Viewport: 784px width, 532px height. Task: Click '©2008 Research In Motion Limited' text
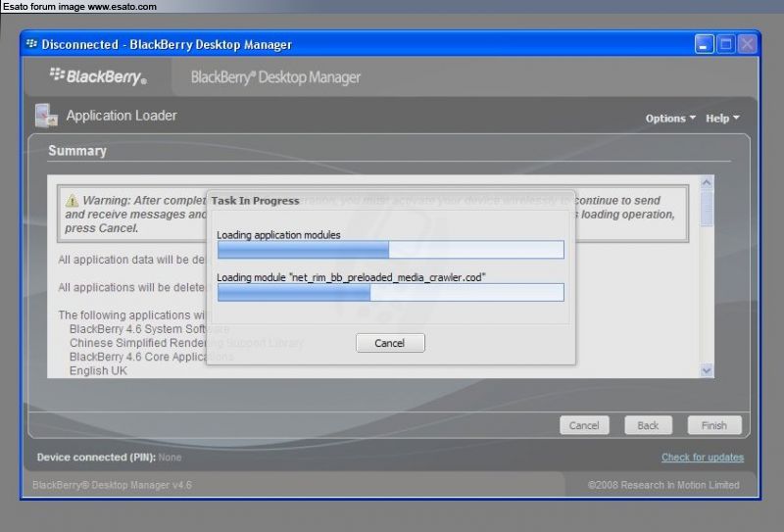(663, 485)
